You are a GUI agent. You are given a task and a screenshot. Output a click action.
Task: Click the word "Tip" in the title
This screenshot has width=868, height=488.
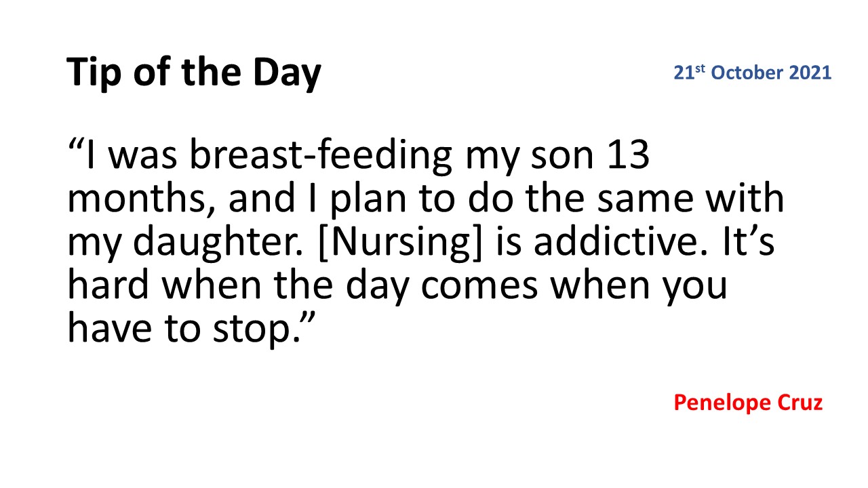click(91, 75)
